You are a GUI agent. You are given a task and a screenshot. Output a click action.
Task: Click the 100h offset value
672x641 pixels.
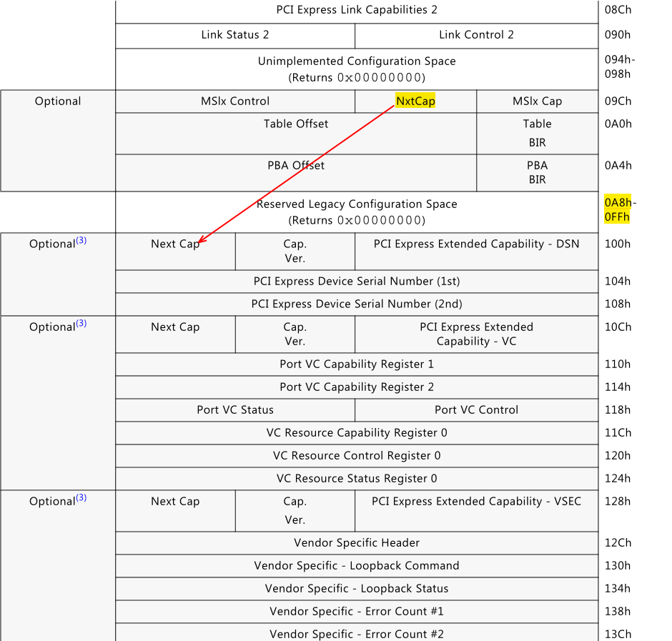click(x=618, y=244)
